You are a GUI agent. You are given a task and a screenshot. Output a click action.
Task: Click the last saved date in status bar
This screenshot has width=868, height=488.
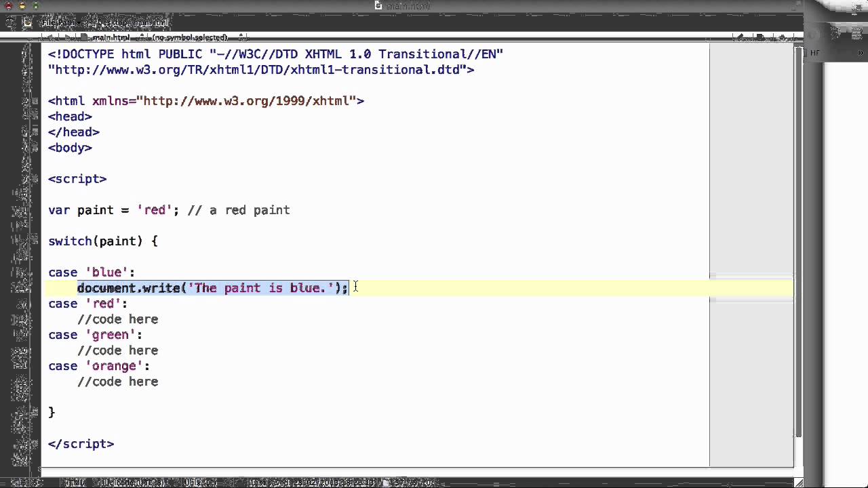(311, 483)
